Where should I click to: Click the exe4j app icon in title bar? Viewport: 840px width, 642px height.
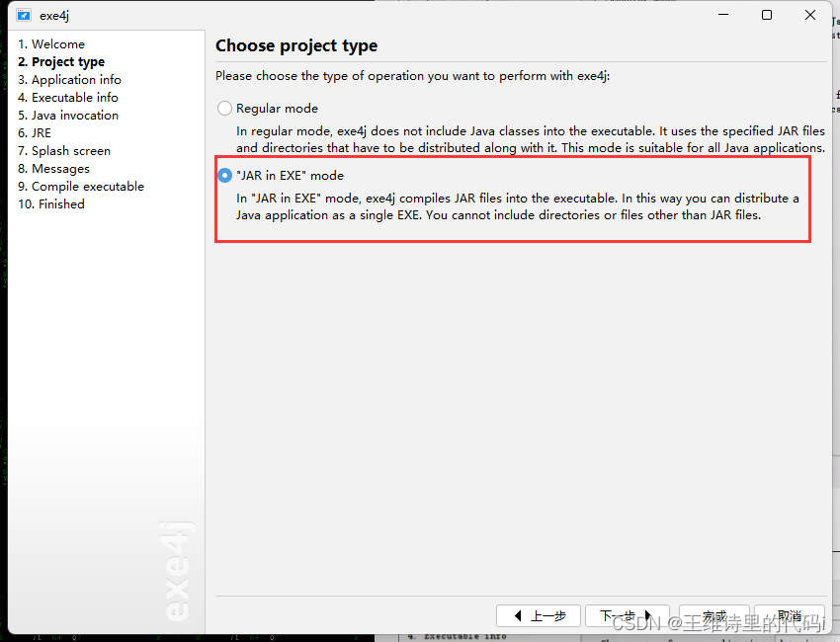(23, 15)
